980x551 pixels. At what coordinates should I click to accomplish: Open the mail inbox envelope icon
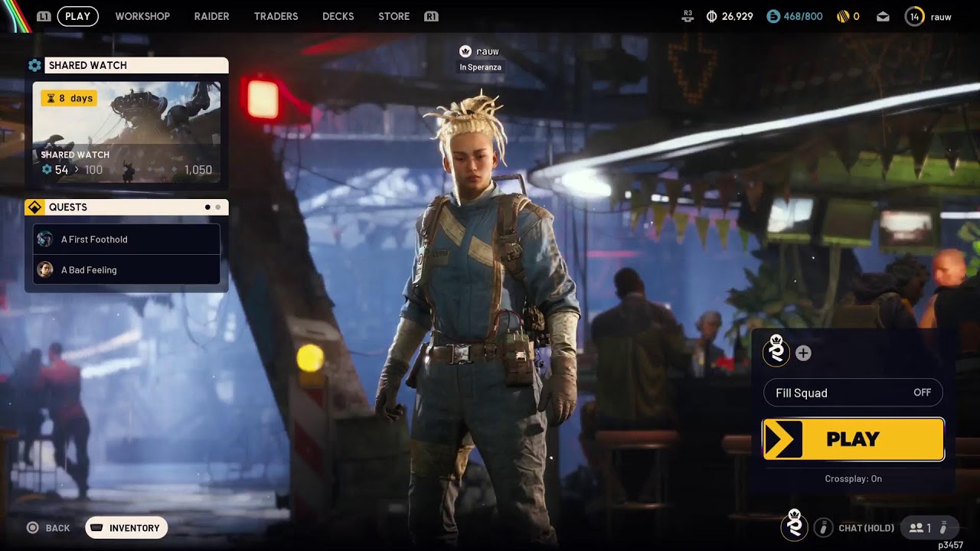pyautogui.click(x=883, y=16)
